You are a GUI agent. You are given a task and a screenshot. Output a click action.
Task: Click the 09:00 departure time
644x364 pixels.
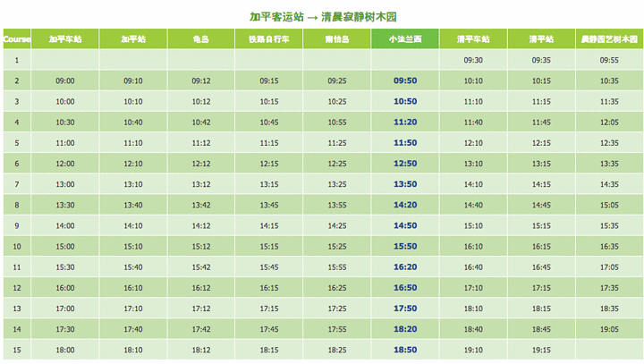tap(65, 80)
